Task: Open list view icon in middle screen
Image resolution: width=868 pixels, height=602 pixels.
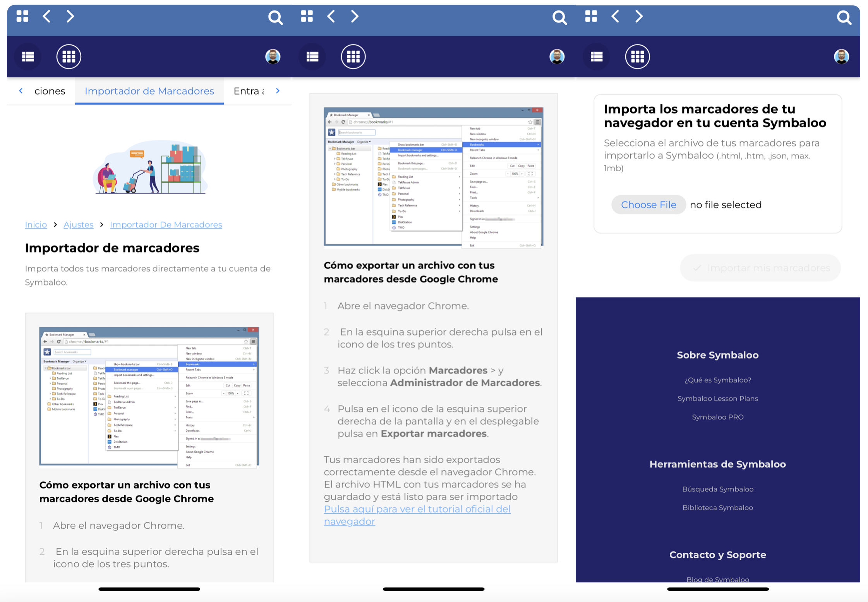Action: [312, 57]
